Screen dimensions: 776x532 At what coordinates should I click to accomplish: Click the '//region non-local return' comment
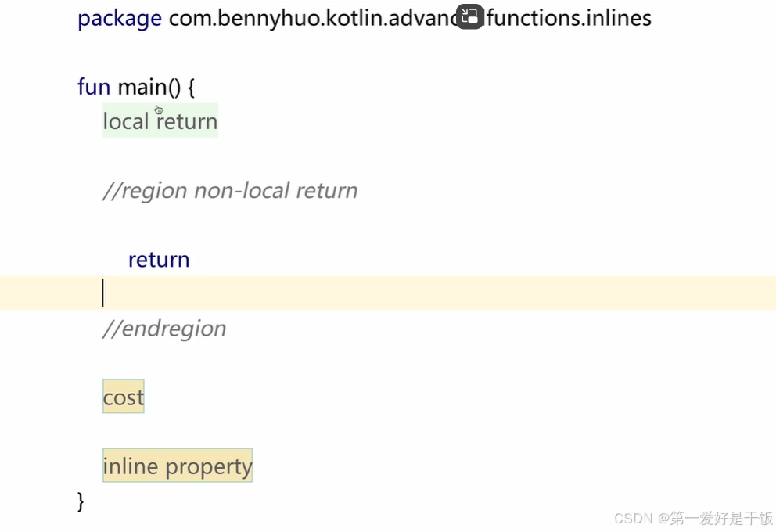230,191
